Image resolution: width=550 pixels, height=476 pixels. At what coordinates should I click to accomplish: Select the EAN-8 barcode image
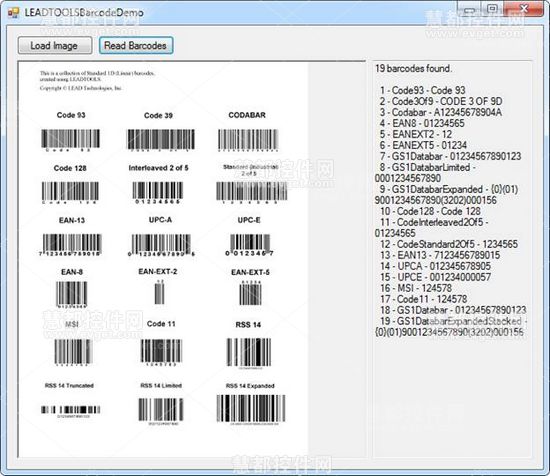click(x=72, y=295)
